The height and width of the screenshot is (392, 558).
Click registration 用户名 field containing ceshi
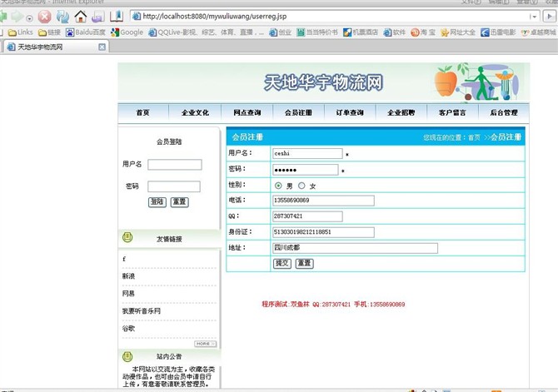[x=307, y=153]
